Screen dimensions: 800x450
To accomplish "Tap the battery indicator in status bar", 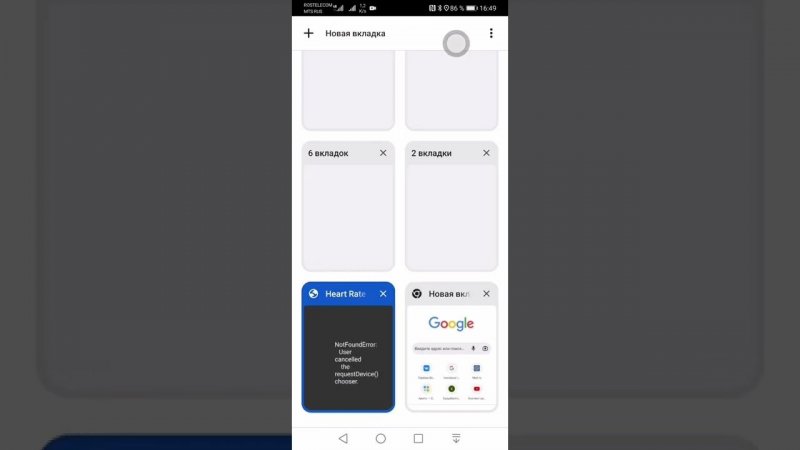I will pos(471,8).
